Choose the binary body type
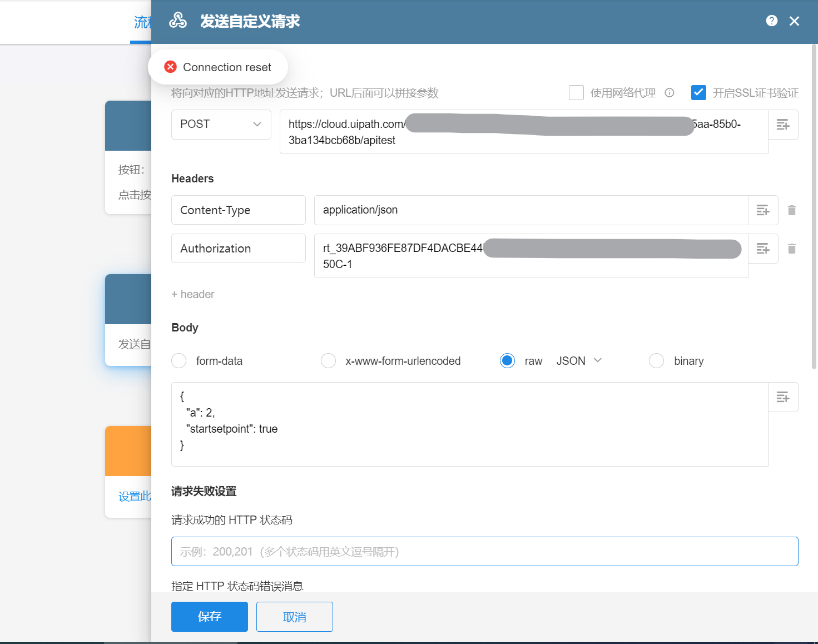Viewport: 818px width, 644px height. (657, 361)
